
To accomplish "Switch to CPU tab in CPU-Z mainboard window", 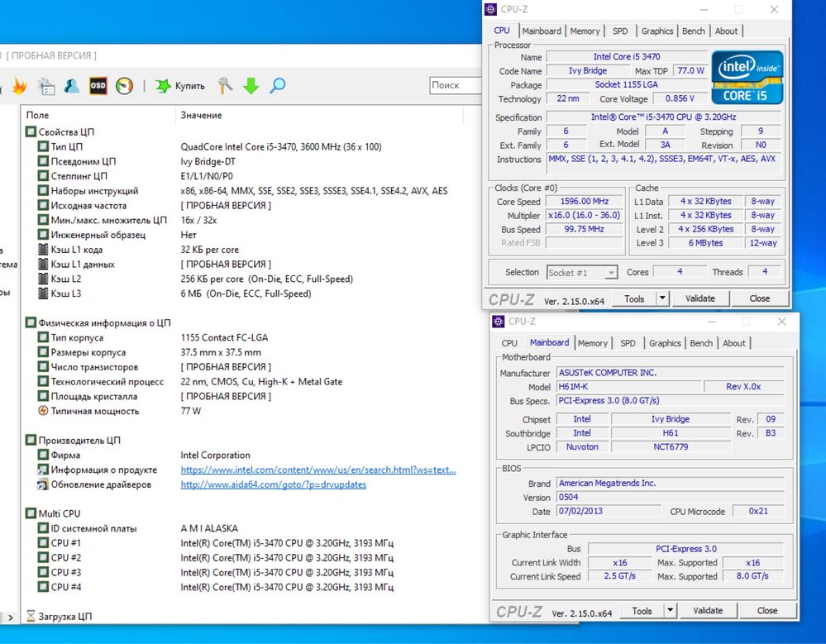I will coord(508,343).
